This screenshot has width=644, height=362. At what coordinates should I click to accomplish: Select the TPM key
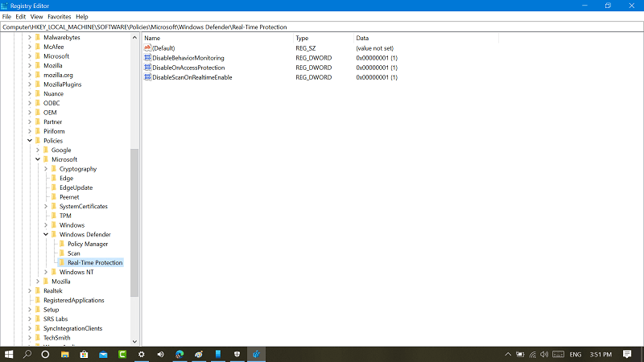[x=65, y=216]
